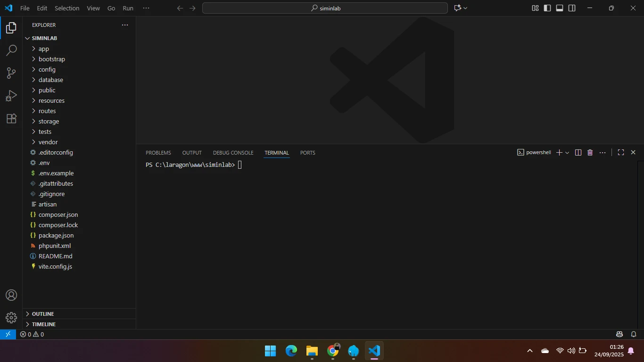This screenshot has width=644, height=362.
Task: Open the Source Control view
Action: 11,73
